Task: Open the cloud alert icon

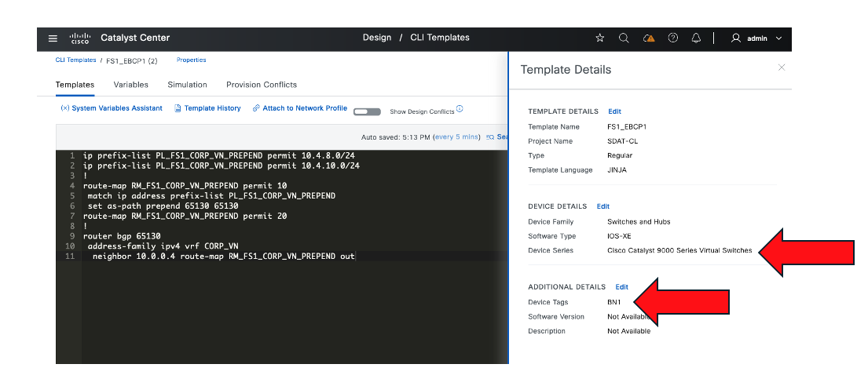Action: pyautogui.click(x=648, y=38)
